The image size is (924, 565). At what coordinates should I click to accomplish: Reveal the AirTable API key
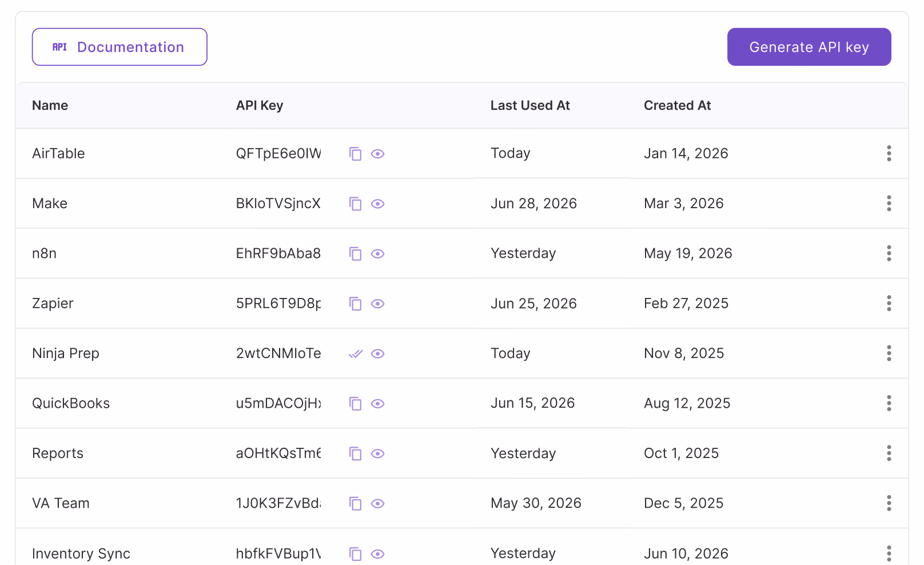click(x=377, y=154)
